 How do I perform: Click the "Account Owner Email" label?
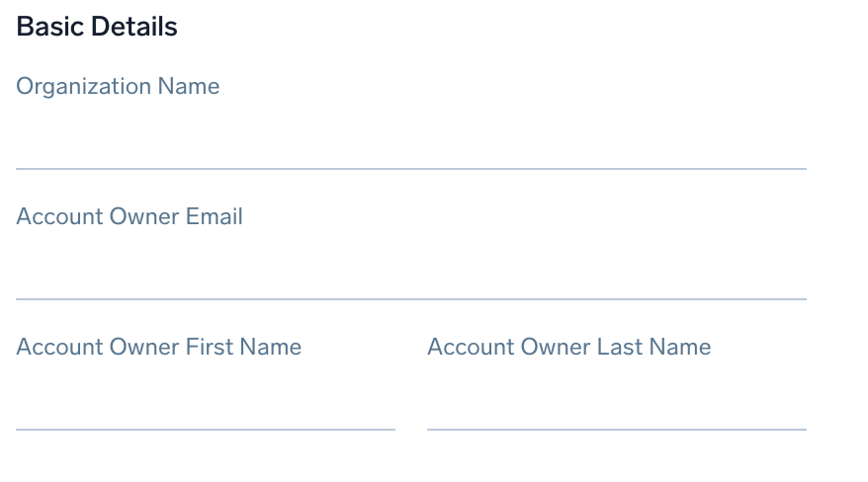click(130, 217)
